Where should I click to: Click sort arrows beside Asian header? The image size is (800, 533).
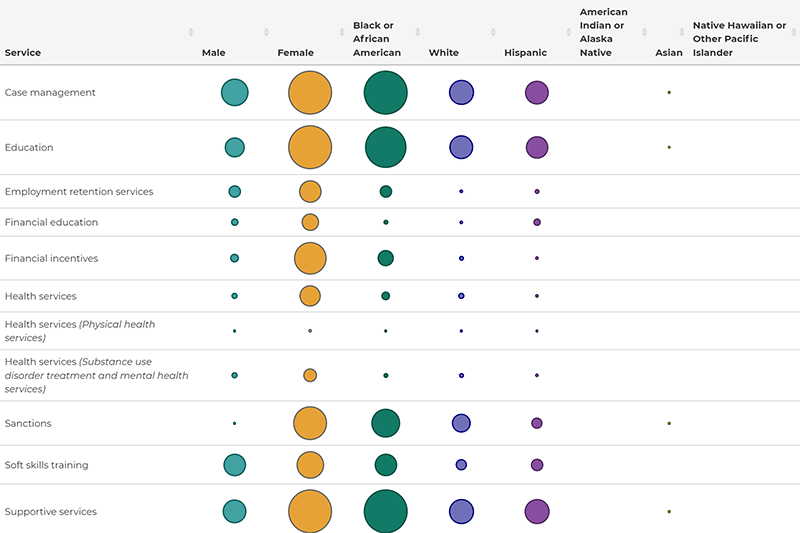[x=682, y=32]
